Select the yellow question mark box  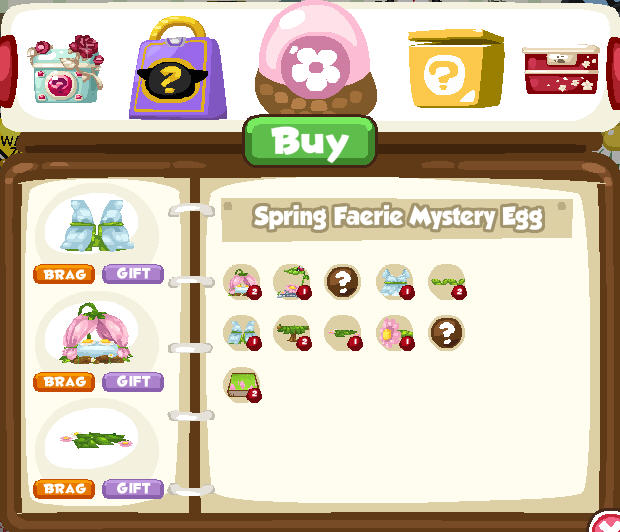click(x=456, y=68)
